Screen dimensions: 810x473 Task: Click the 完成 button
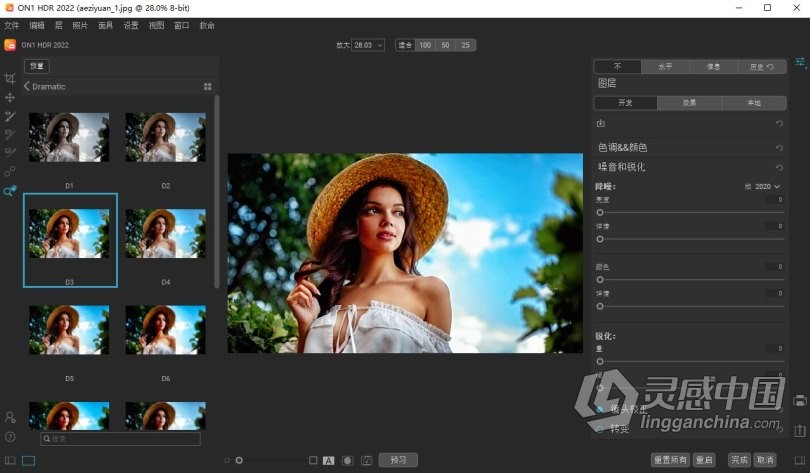point(739,460)
